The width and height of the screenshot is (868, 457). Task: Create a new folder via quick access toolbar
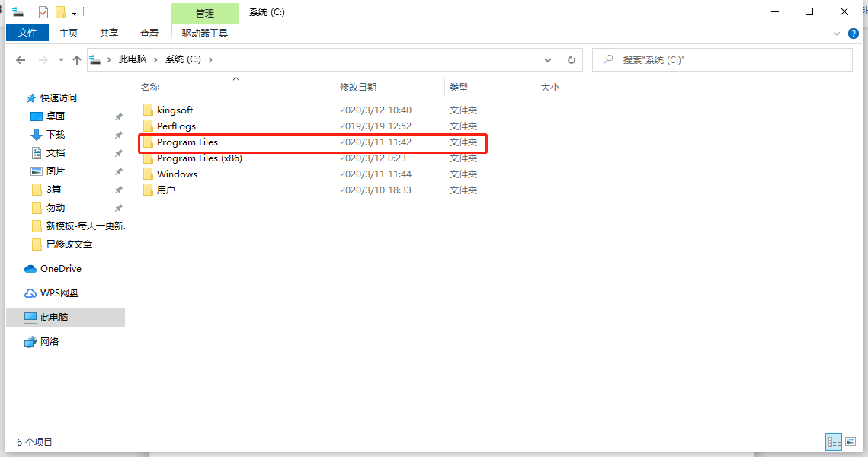click(59, 12)
